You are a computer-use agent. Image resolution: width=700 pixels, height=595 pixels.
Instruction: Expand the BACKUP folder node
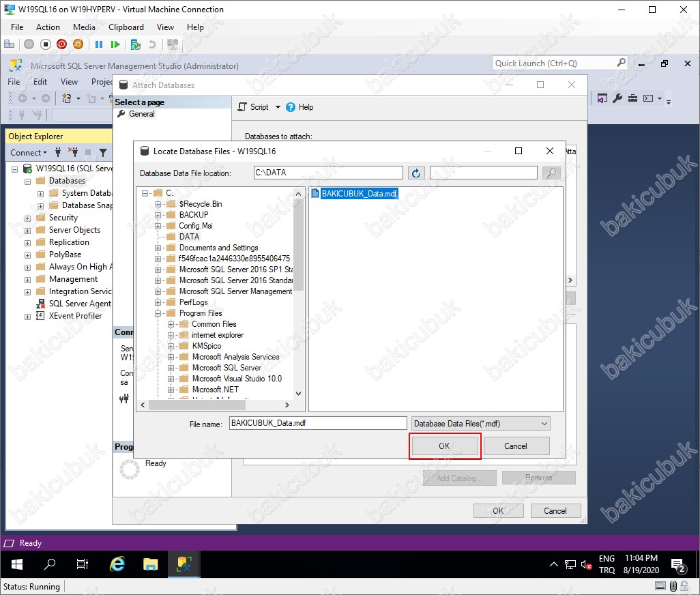158,215
